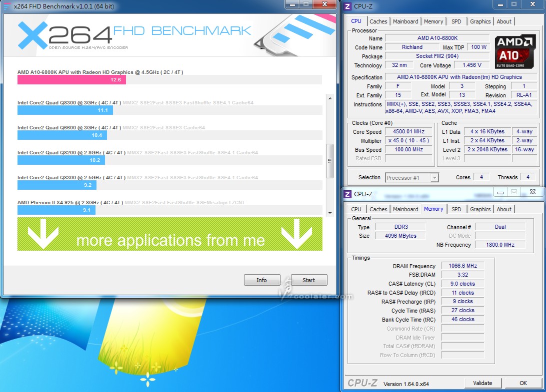Screen dimensions: 546x392
Task: Click the FSB:DRAM value 3:32
Action: [x=462, y=275]
